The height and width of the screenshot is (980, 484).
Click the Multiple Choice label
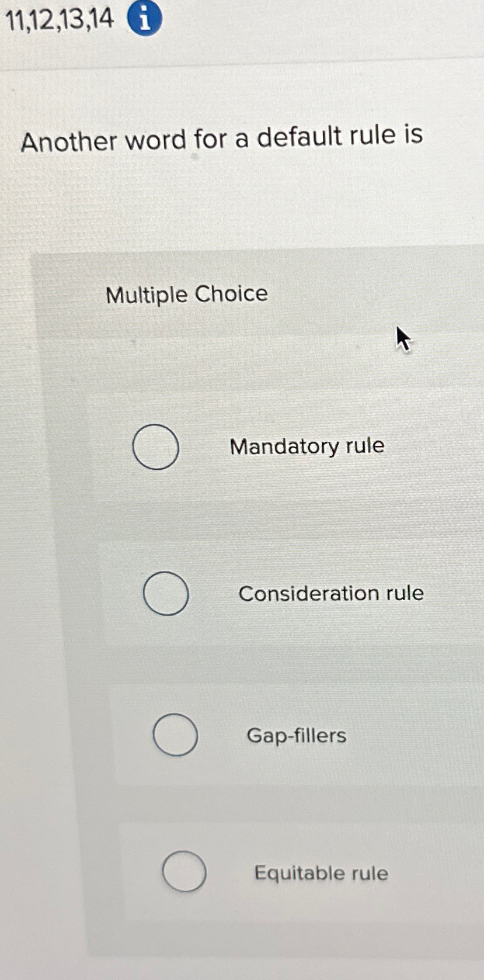pos(186,294)
